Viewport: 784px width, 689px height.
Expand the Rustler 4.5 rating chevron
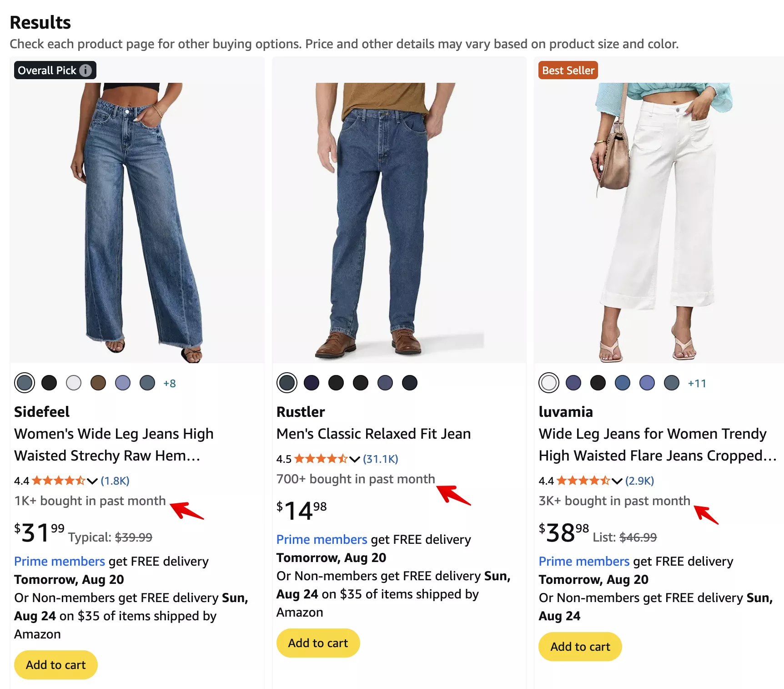(355, 459)
